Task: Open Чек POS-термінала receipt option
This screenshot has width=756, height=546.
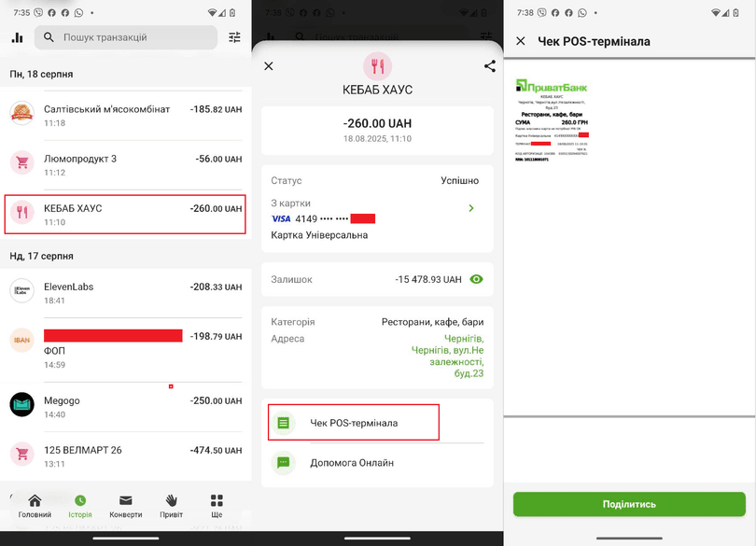Action: pyautogui.click(x=354, y=423)
